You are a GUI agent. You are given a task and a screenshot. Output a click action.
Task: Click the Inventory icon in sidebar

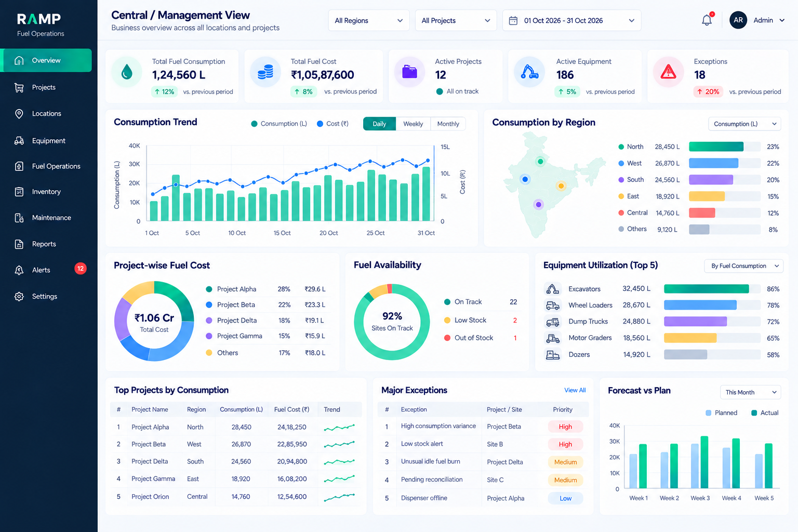(x=19, y=192)
